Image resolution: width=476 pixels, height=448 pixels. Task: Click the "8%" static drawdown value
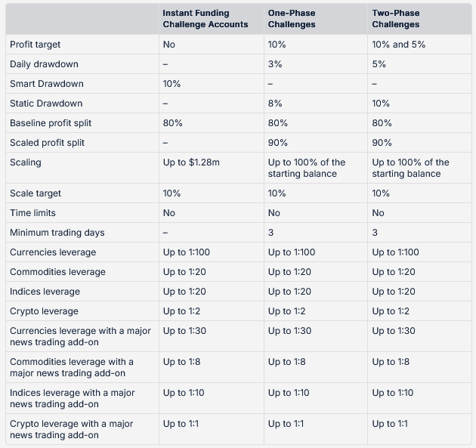tap(276, 104)
